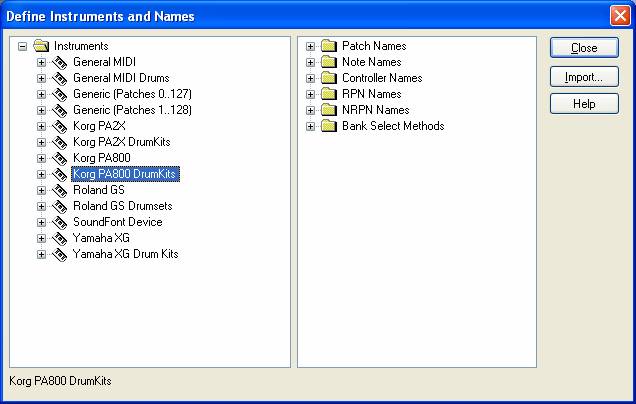This screenshot has height=404, width=636.
Task: Expand the Roland GS node
Action: 41,191
